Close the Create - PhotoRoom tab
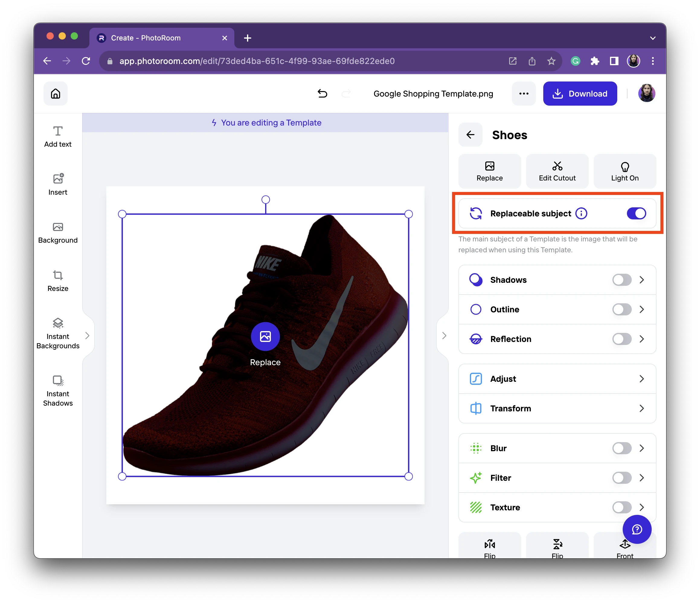700x603 pixels. coord(225,38)
